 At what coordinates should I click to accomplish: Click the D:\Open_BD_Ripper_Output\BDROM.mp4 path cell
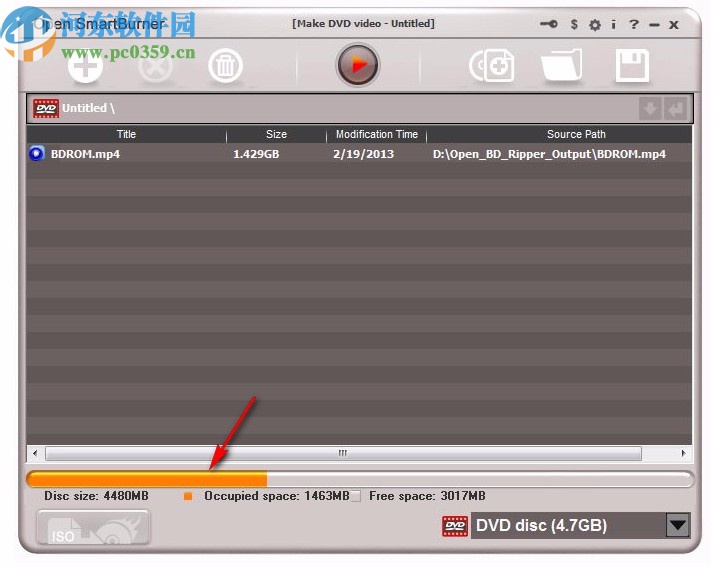[x=549, y=154]
